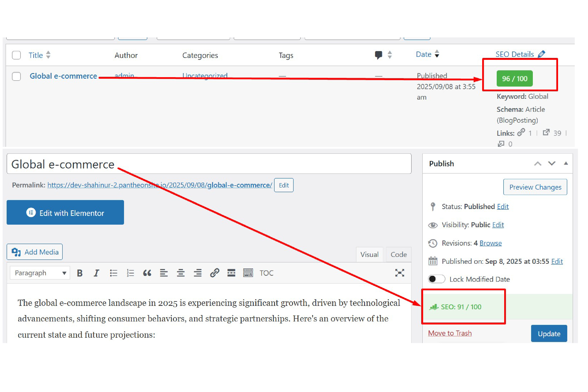588x392 pixels.
Task: Check the Global e-commerce row checkbox
Action: click(x=16, y=77)
